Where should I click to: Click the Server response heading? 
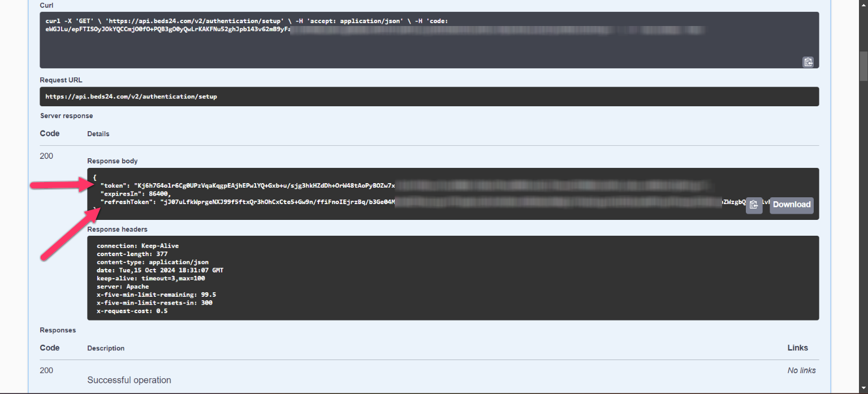(x=67, y=116)
